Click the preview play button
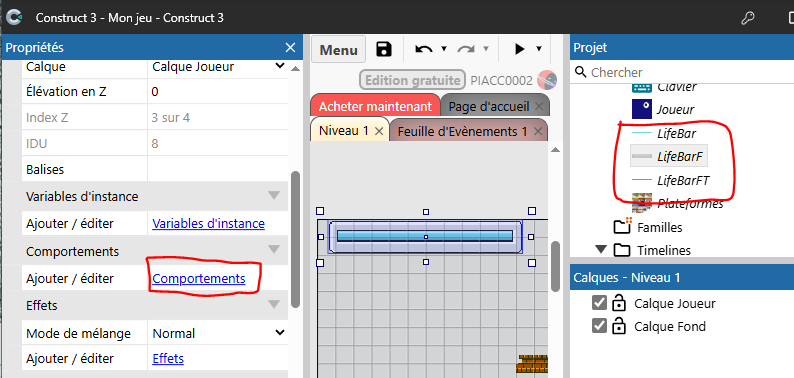Screen dimensions: 794x378 [x=520, y=49]
